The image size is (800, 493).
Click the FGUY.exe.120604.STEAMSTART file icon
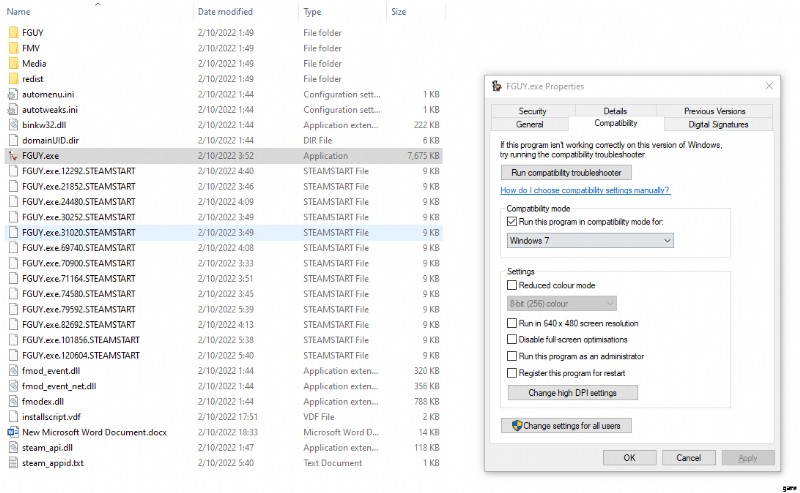pos(13,355)
